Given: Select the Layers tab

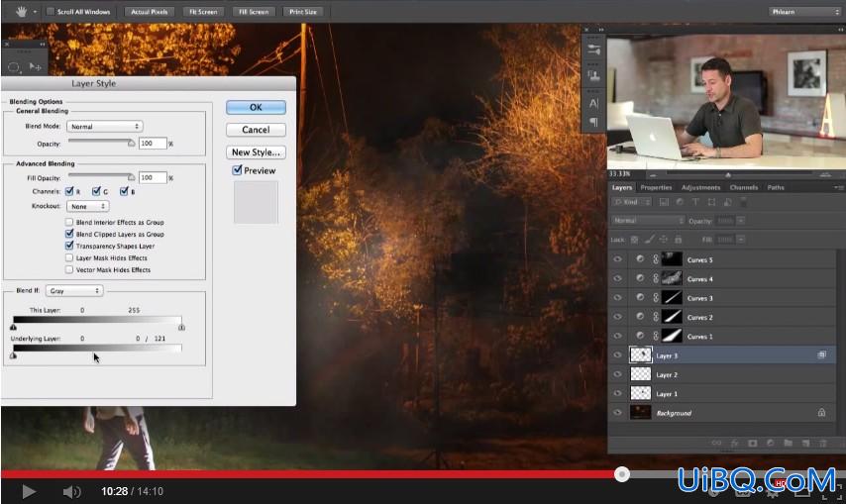Looking at the screenshot, I should coord(621,187).
